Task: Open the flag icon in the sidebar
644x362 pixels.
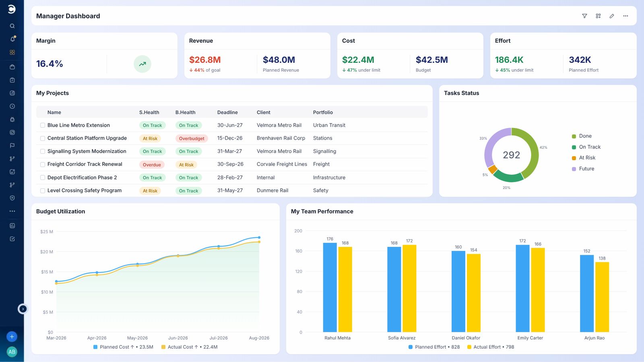Action: point(12,145)
